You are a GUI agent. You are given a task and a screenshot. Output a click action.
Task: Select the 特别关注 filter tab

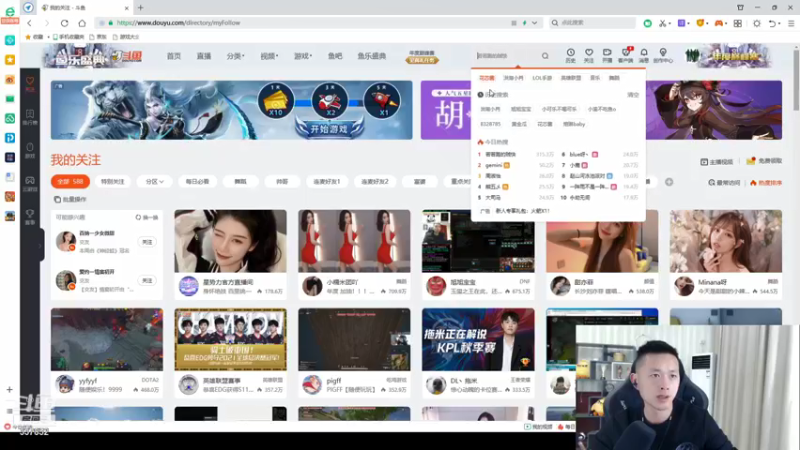click(112, 182)
